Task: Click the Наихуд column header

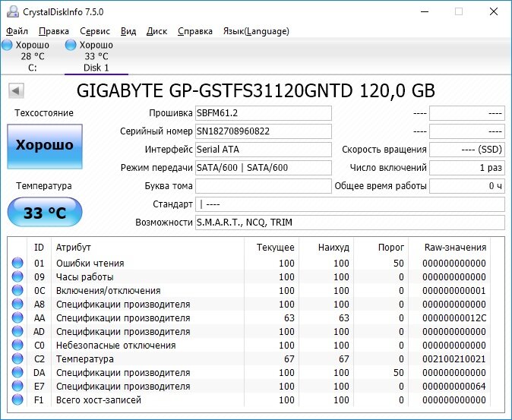Action: pyautogui.click(x=327, y=248)
